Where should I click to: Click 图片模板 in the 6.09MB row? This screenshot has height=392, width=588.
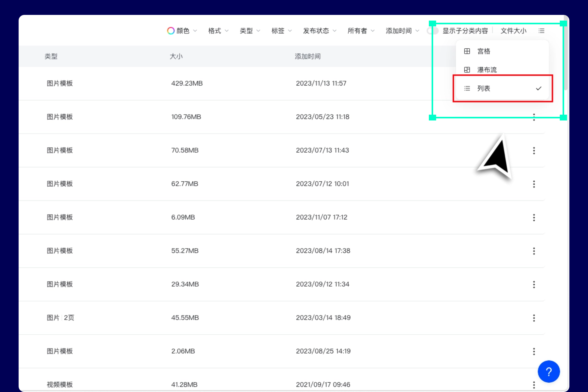[60, 217]
